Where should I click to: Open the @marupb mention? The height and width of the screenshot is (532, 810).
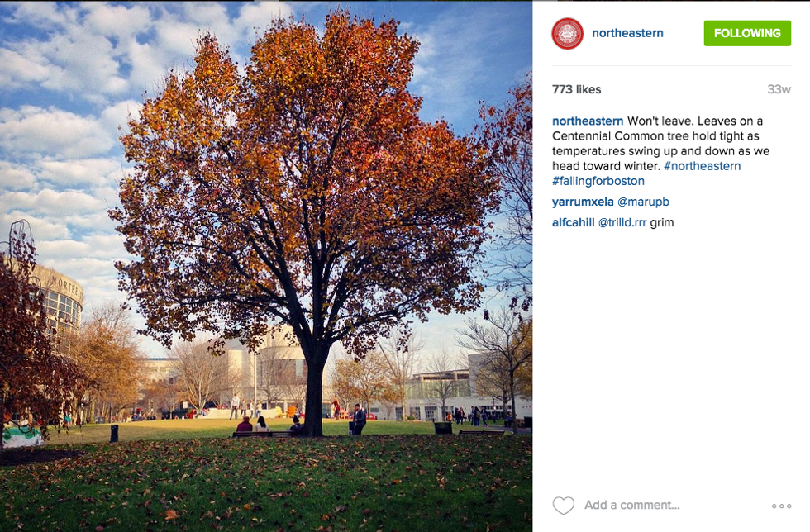643,202
